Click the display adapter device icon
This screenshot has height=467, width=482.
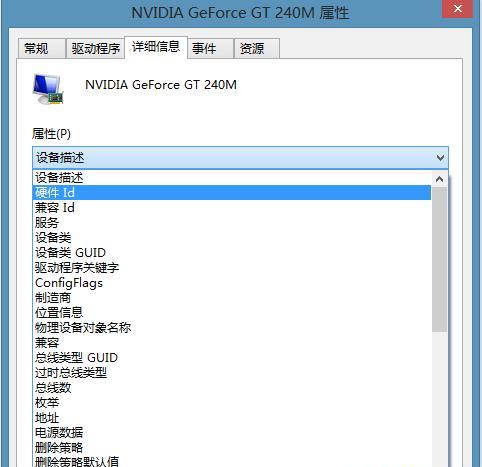[48, 89]
